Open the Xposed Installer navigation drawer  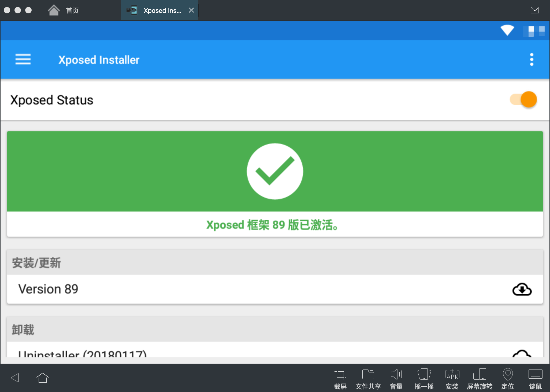[23, 59]
